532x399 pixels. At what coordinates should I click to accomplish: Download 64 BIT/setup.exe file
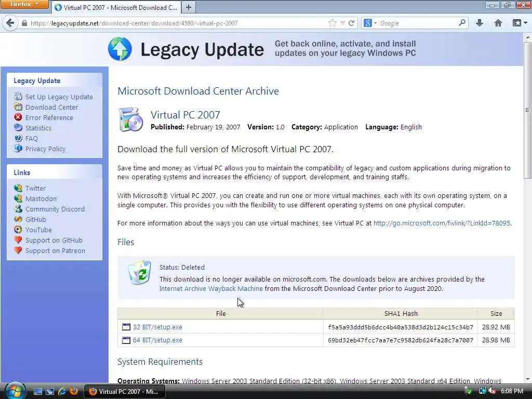coord(157,340)
